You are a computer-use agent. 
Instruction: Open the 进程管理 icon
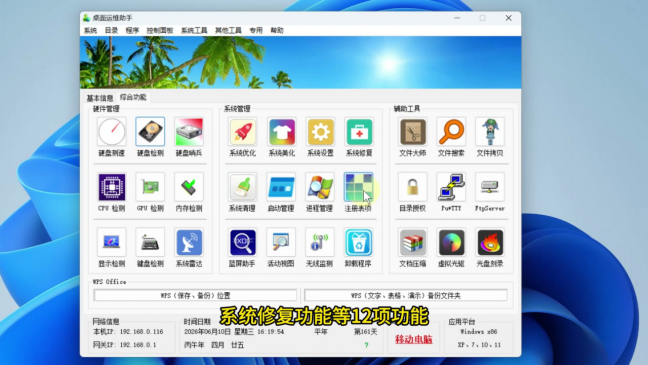click(320, 187)
